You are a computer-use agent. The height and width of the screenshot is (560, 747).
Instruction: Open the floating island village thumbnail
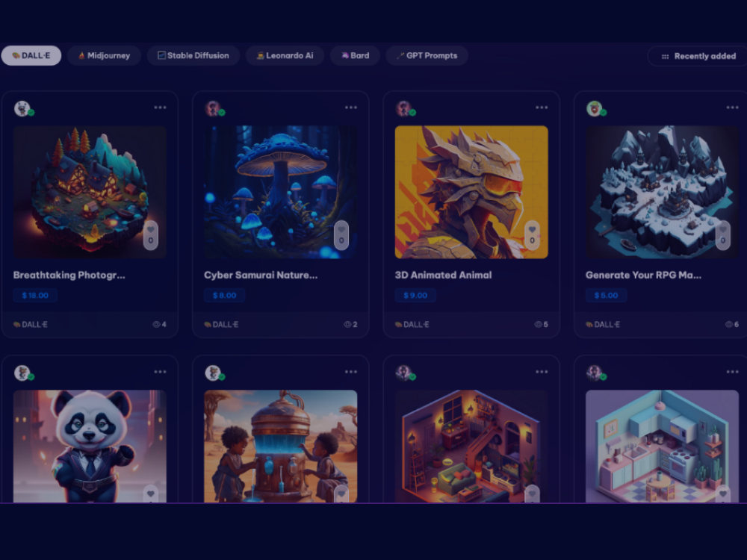(x=90, y=192)
